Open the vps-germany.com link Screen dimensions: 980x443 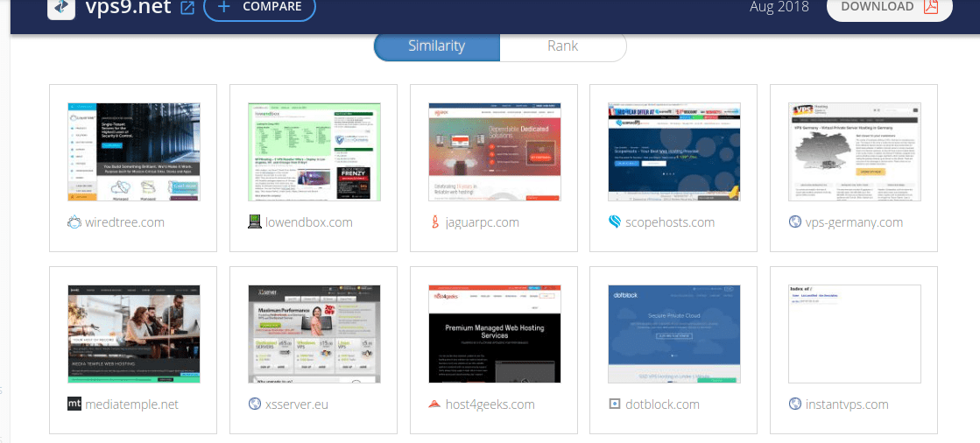click(x=855, y=222)
